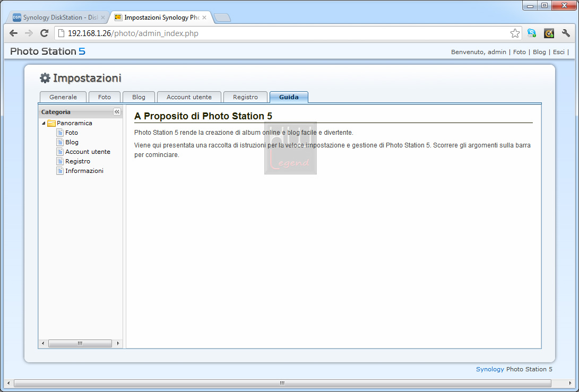Click the browser back arrow

[14, 33]
